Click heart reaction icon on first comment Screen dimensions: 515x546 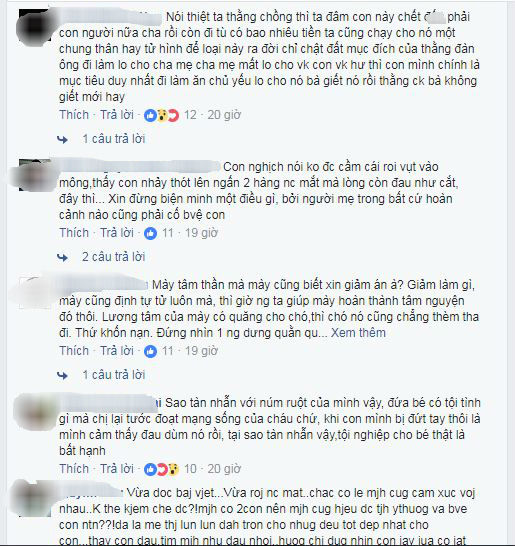click(x=173, y=115)
